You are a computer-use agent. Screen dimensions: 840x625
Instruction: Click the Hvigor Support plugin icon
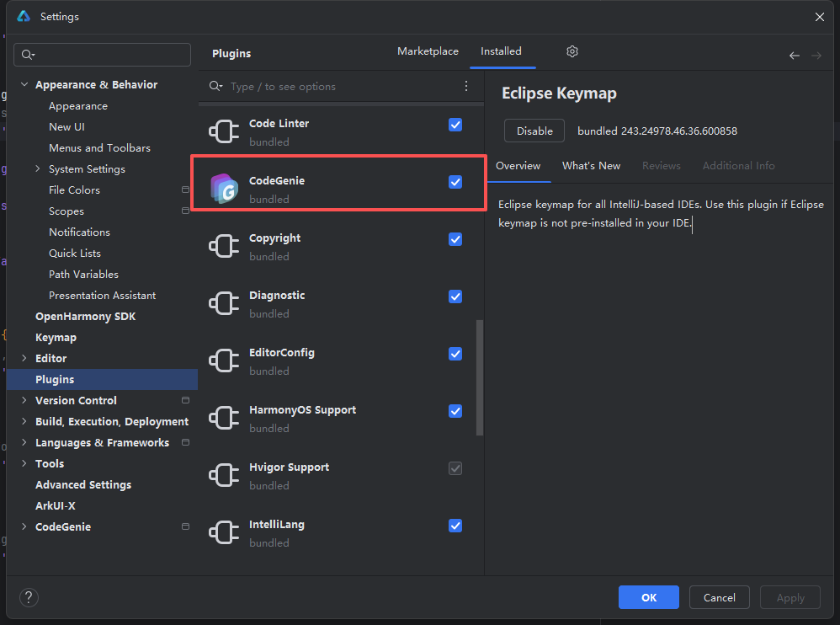click(x=224, y=475)
